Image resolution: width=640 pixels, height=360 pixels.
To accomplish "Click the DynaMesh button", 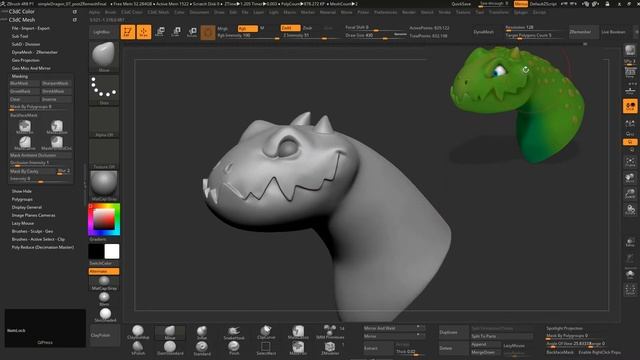I will (484, 32).
